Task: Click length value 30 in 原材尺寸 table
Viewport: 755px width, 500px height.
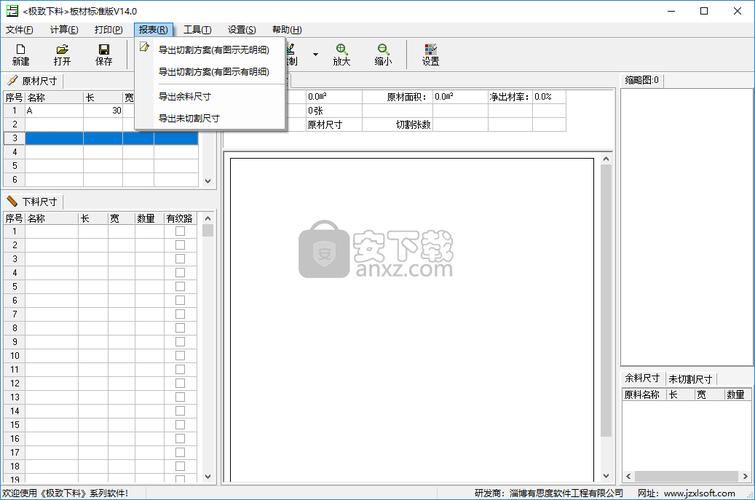Action: (x=103, y=110)
